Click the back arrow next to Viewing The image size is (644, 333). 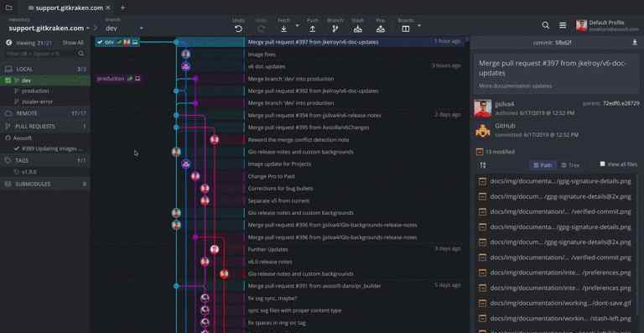point(9,42)
